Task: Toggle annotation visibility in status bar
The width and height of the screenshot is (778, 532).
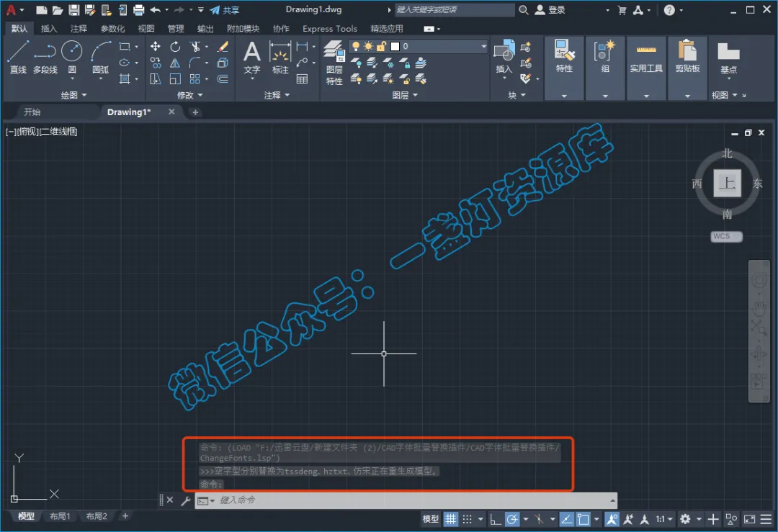Action: (612, 519)
